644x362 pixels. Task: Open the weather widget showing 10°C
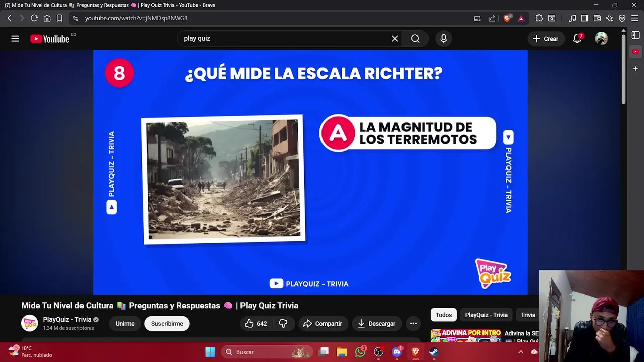tap(30, 351)
